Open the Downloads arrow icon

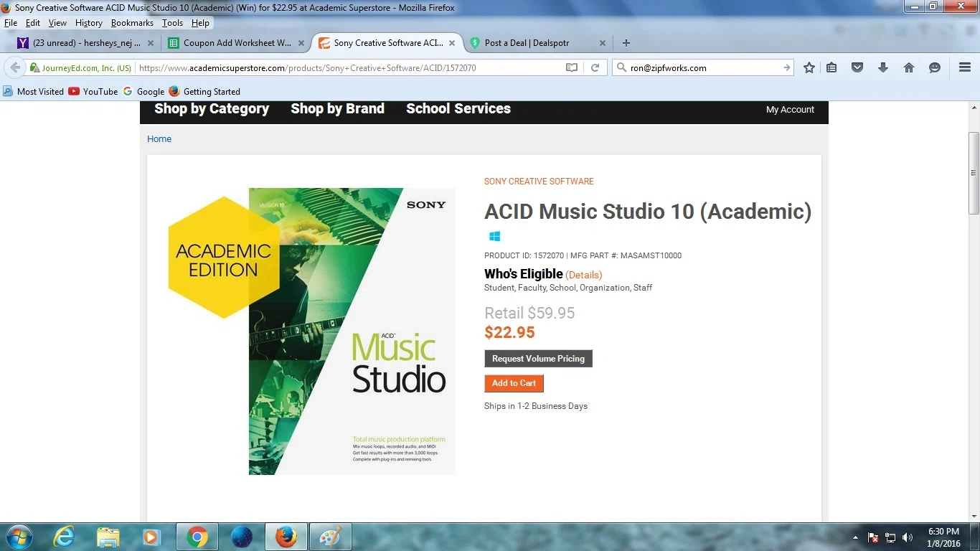point(883,67)
